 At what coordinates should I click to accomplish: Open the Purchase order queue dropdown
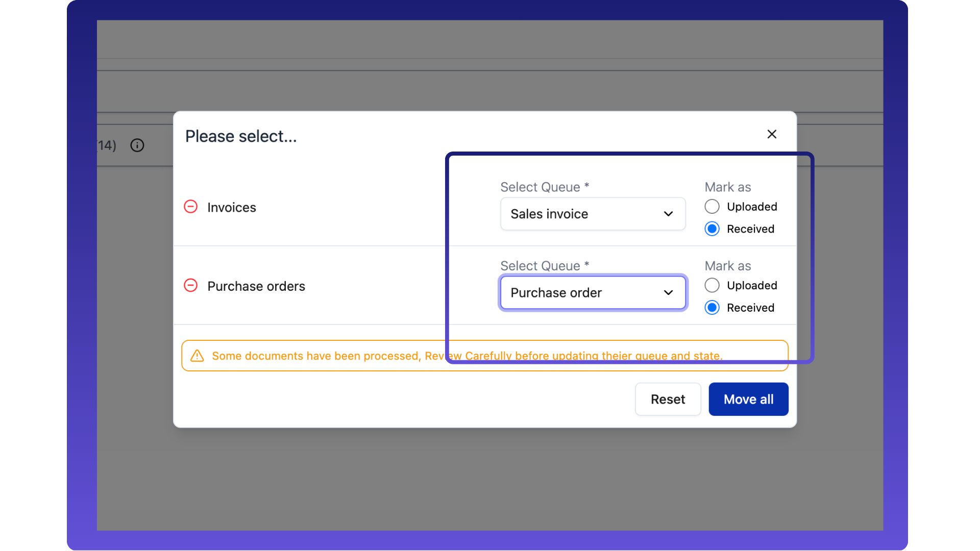592,292
